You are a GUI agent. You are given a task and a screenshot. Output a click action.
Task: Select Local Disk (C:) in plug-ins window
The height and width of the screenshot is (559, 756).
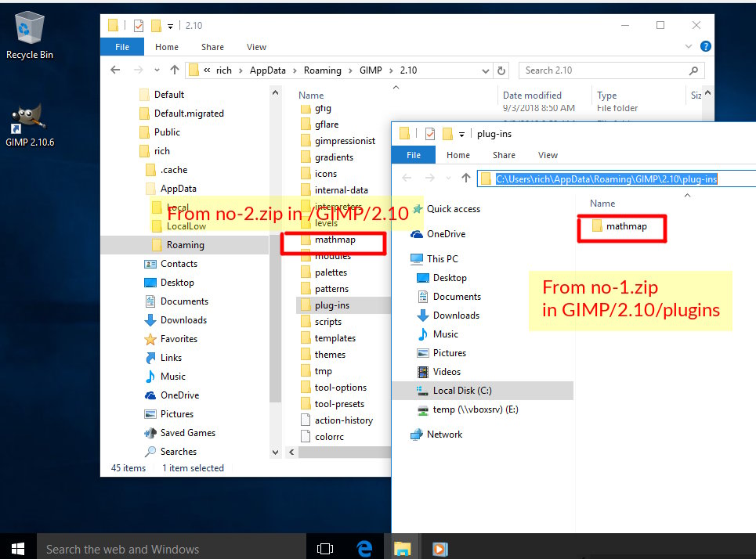[462, 391]
